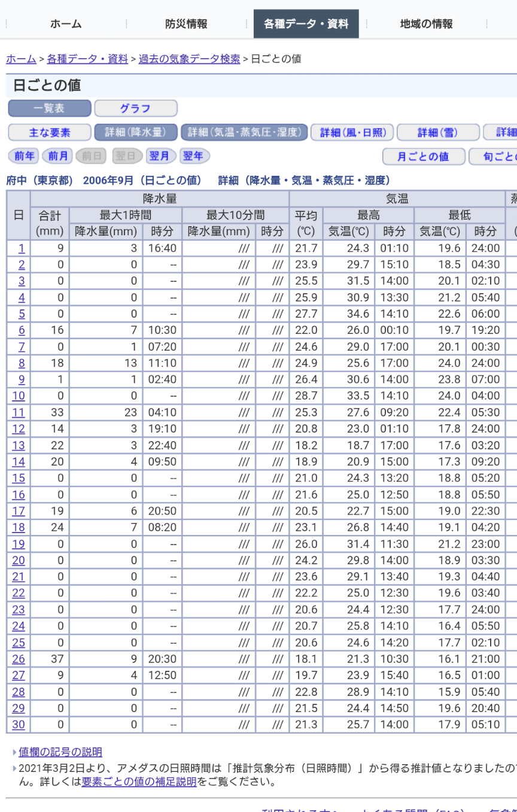Open 詳細(風・日照) details

(352, 132)
